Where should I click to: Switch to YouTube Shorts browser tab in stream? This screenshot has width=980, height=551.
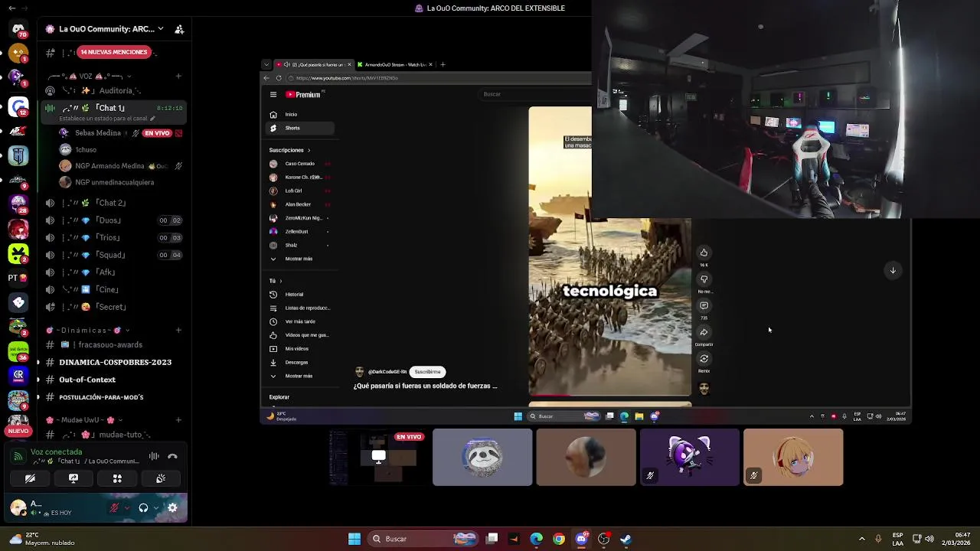click(314, 64)
